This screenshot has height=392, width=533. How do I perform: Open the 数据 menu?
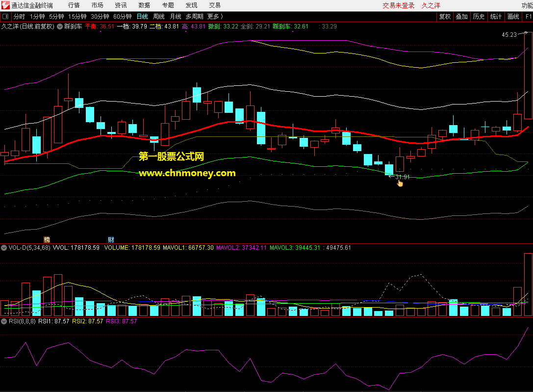point(145,5)
